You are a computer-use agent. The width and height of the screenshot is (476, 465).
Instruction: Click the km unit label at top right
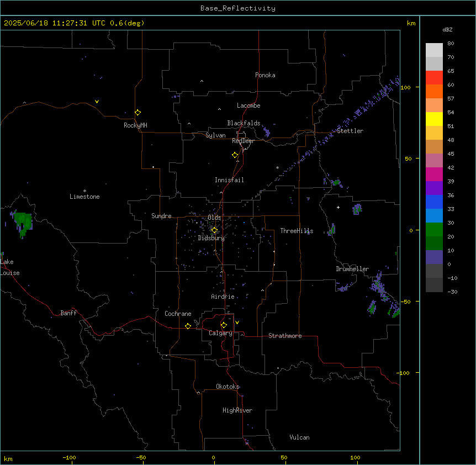click(411, 23)
